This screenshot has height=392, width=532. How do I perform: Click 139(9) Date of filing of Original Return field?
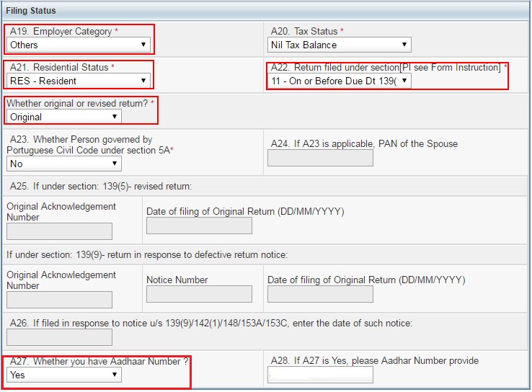[x=320, y=294]
